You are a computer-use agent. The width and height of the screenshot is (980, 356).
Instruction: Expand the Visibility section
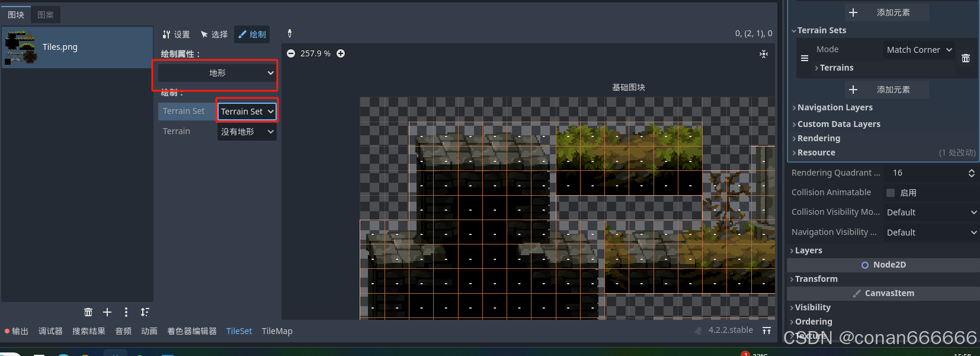tap(811, 307)
